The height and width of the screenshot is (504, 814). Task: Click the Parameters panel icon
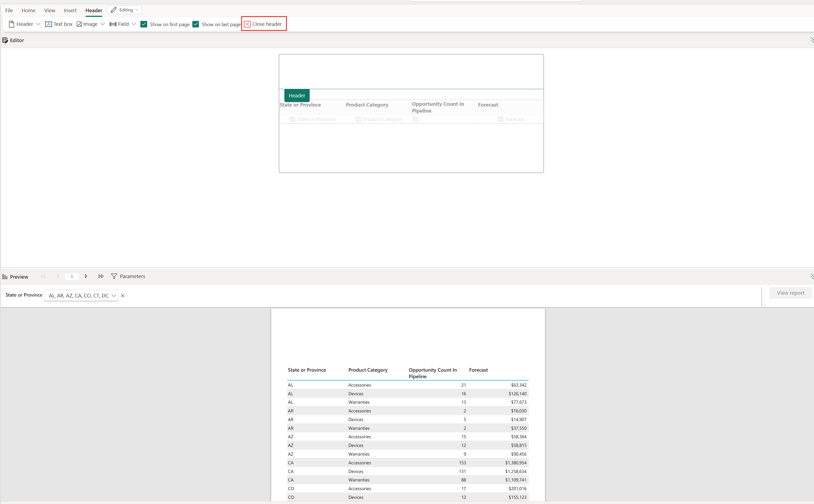tap(114, 276)
